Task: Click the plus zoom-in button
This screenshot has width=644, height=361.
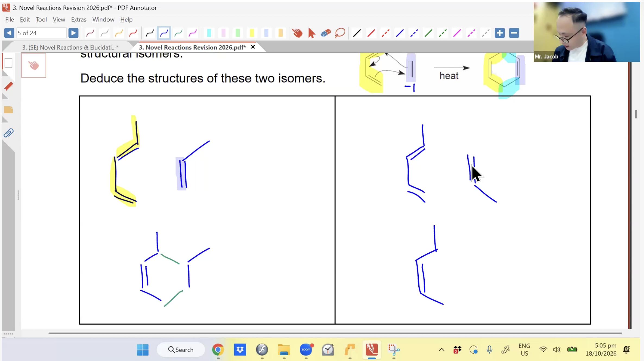Action: click(500, 33)
